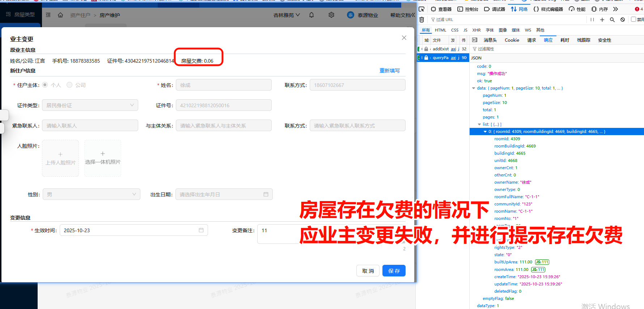Collapse the sidebar menu hamburger icon

(x=48, y=15)
